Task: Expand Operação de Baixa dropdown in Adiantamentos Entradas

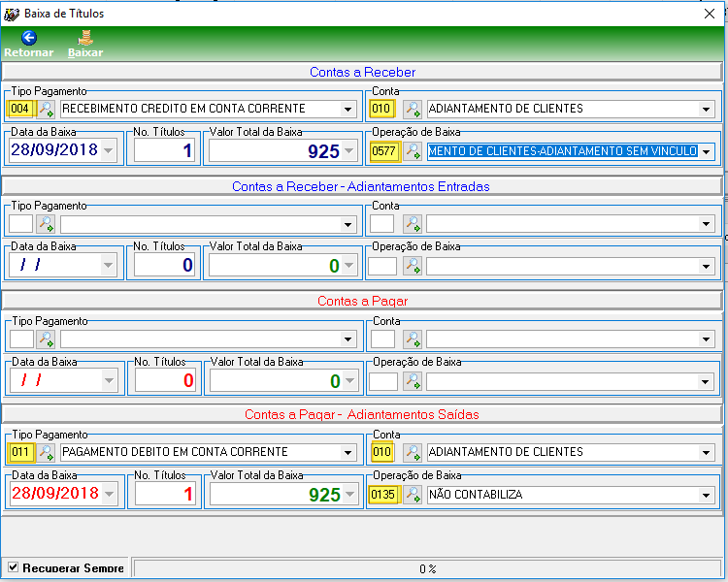Action: click(706, 267)
